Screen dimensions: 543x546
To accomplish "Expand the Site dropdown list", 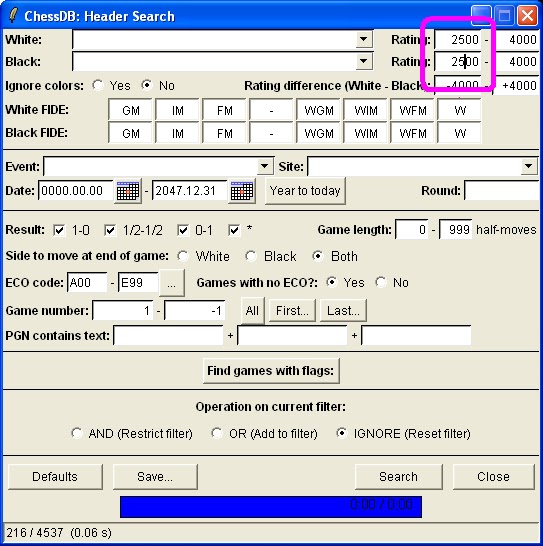I will click(529, 166).
